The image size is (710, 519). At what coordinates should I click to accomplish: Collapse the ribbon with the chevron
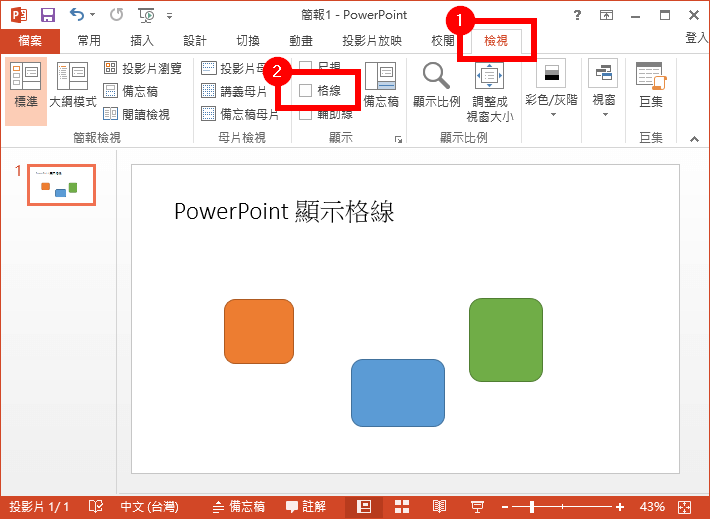tap(694, 139)
